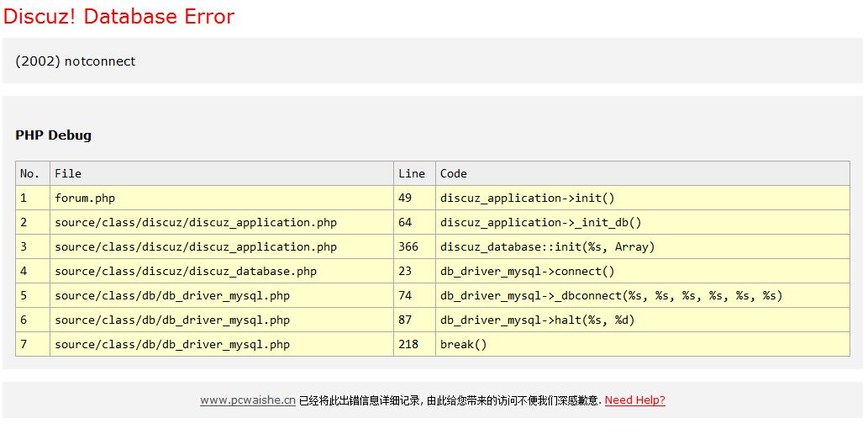This screenshot has width=868, height=434.
Task: Open the www.pcwaishe.cn link
Action: click(247, 400)
